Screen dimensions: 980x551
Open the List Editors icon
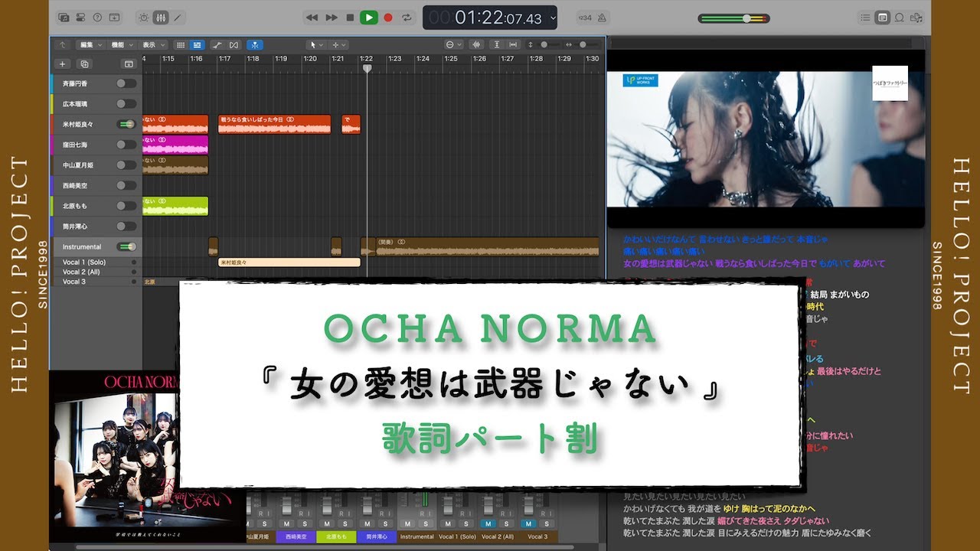pyautogui.click(x=865, y=17)
